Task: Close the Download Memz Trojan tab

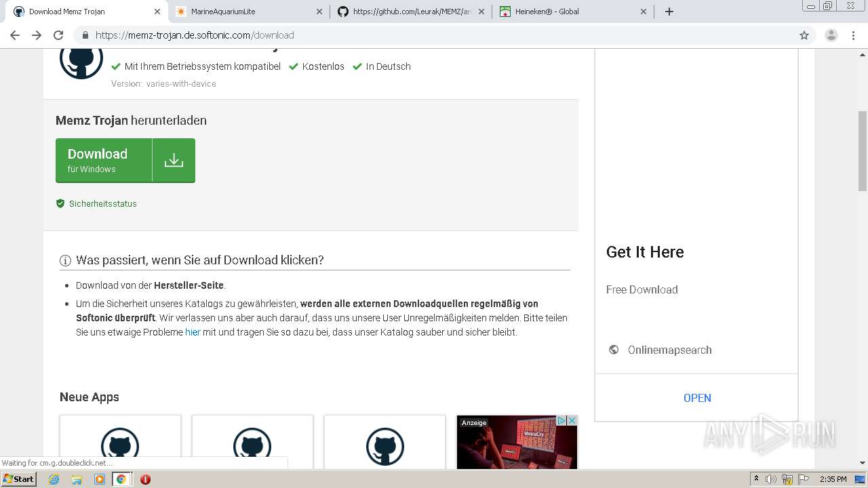Action: pyautogui.click(x=157, y=12)
